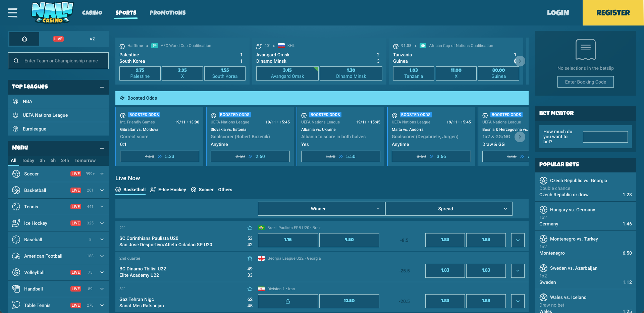
Task: Click the Enter Booking Code field
Action: click(x=585, y=82)
